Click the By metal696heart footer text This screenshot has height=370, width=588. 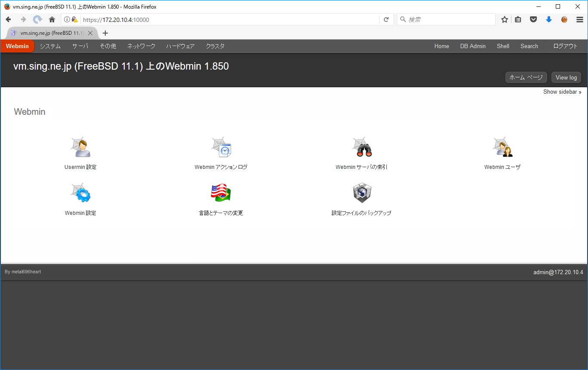(x=23, y=272)
